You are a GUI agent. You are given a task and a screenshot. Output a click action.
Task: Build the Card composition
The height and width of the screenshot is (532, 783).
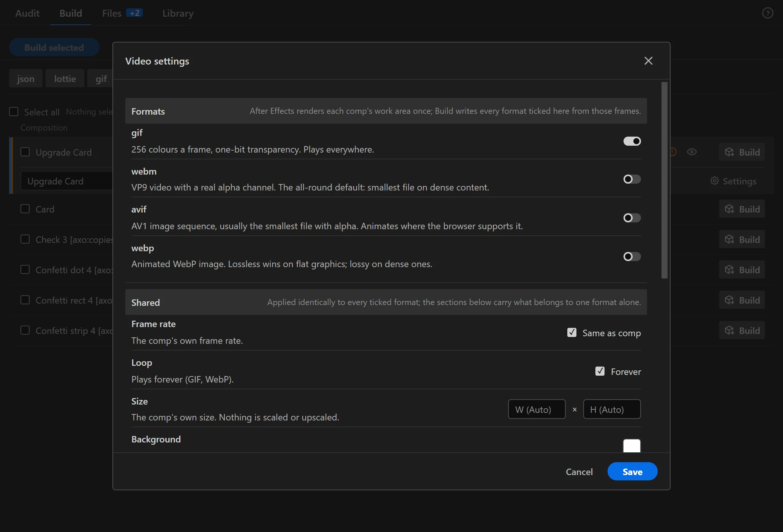(x=742, y=209)
